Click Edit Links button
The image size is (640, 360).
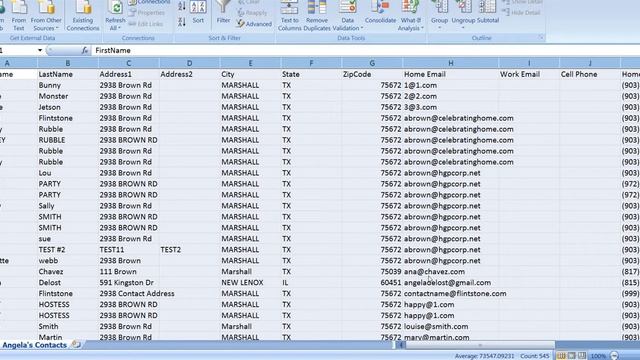(146, 24)
